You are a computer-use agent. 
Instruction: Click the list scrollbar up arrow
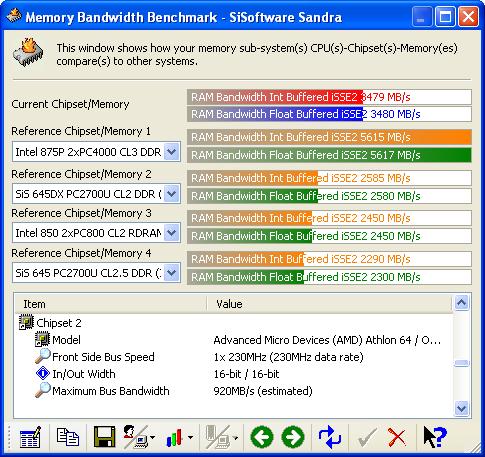click(462, 303)
